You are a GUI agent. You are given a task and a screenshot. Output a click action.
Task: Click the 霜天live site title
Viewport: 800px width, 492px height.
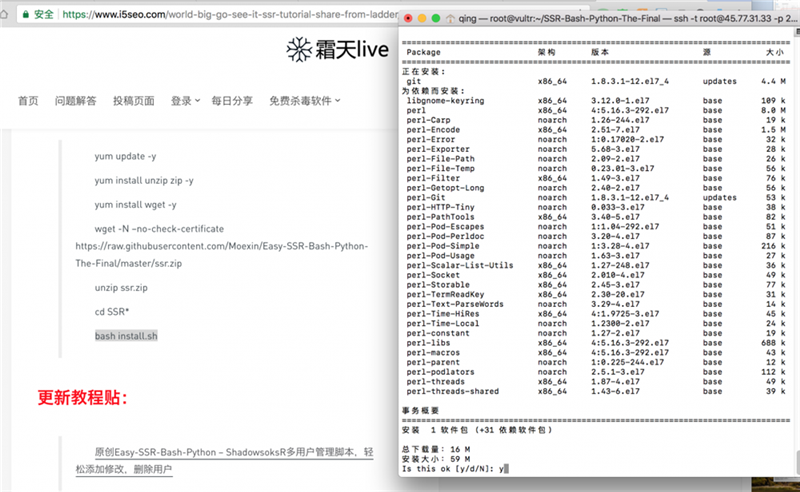pos(352,50)
